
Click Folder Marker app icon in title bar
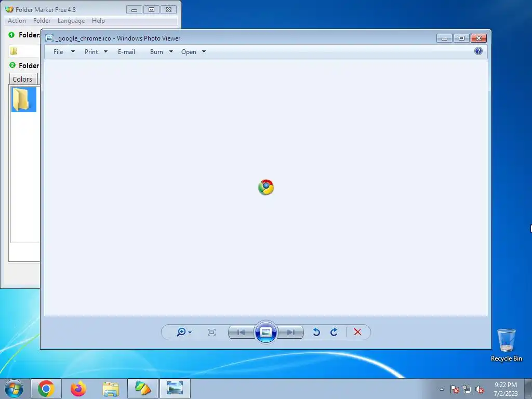coord(9,9)
